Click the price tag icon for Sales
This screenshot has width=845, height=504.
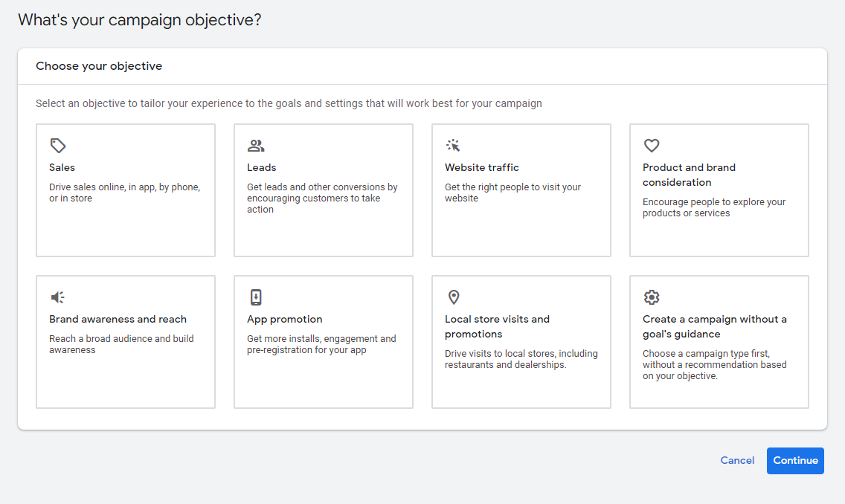[58, 146]
